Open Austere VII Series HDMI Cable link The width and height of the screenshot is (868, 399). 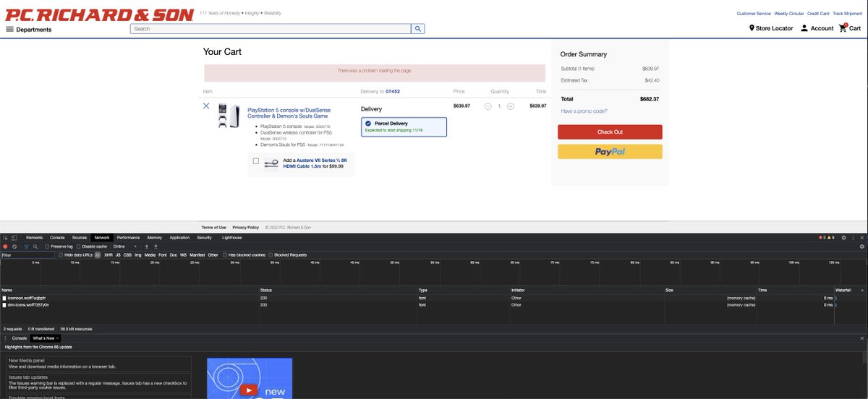pos(316,163)
